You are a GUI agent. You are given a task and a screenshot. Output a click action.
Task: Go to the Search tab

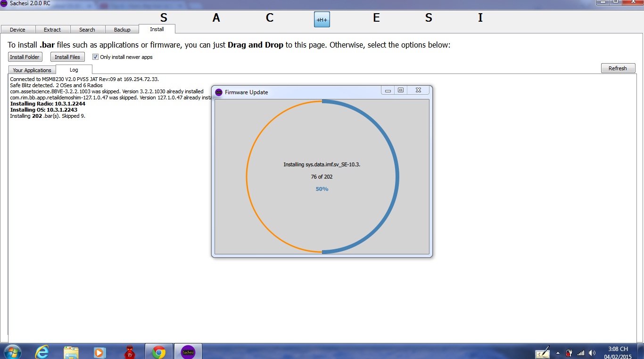(x=87, y=29)
